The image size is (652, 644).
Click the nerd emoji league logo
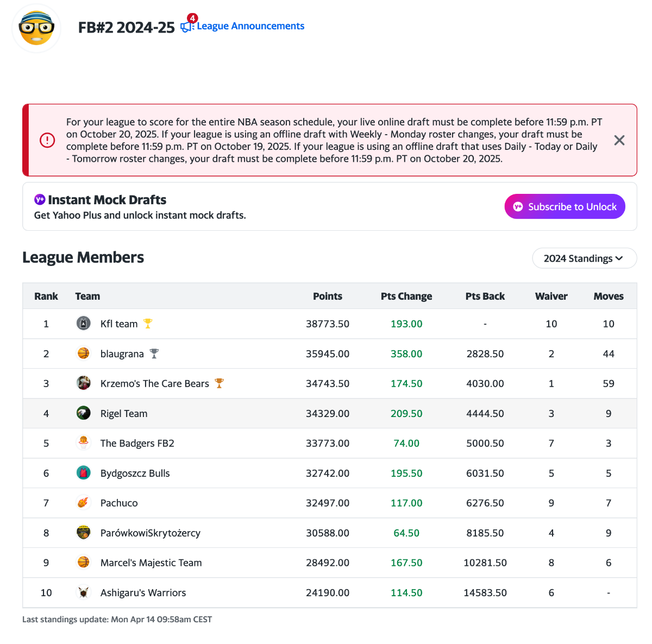click(x=36, y=28)
